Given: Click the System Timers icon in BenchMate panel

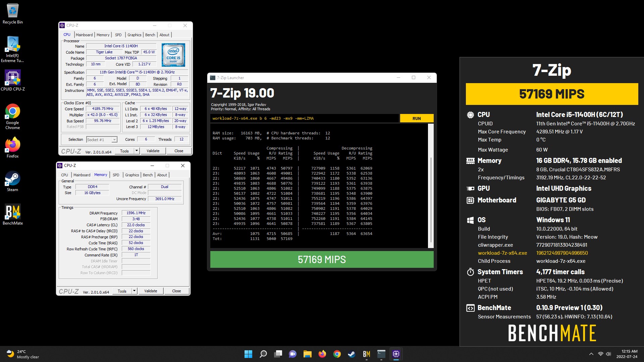Looking at the screenshot, I should coord(470,272).
